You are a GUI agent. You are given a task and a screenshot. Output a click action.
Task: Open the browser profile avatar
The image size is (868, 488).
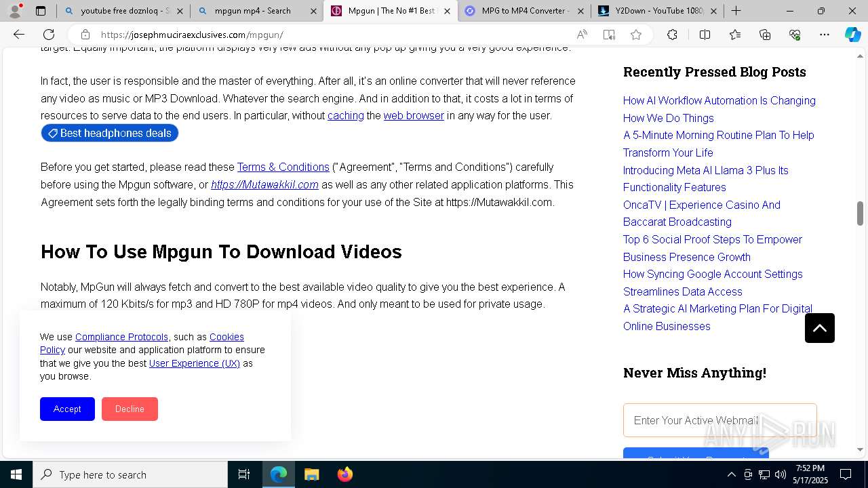coord(15,11)
